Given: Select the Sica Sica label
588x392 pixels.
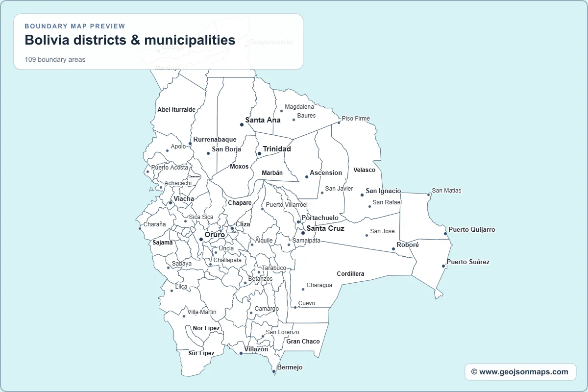Looking at the screenshot, I should (201, 217).
